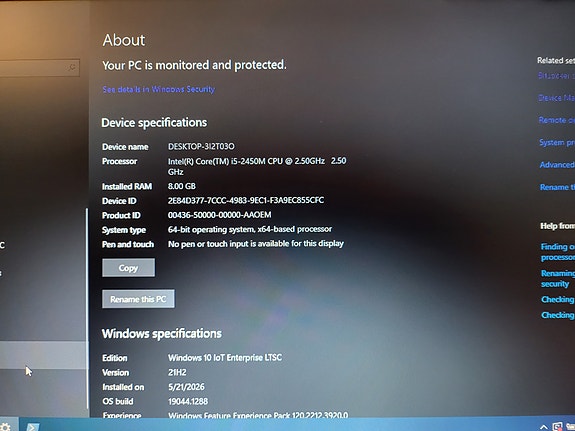The image size is (575, 431).
Task: Copy the device specifications
Action: click(x=128, y=268)
